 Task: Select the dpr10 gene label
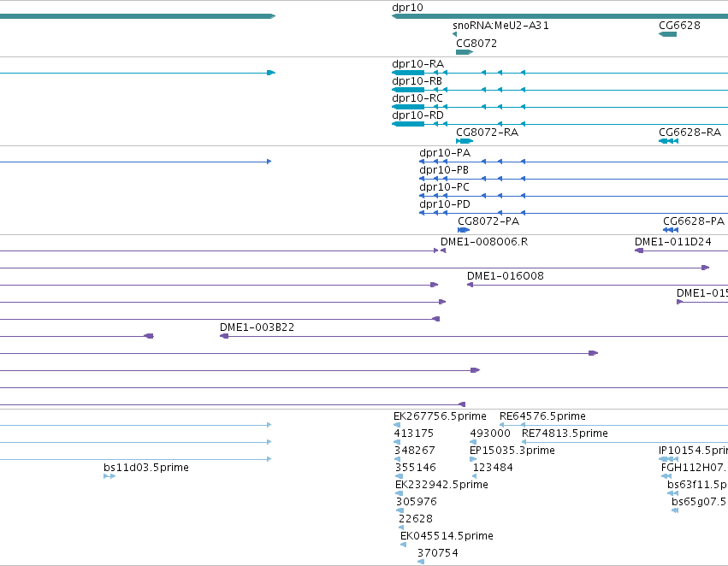407,8
